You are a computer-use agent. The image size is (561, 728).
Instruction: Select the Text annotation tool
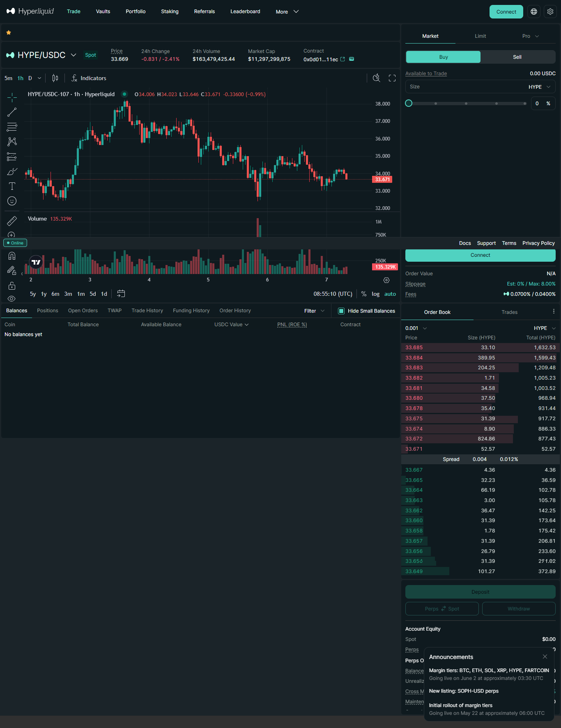point(12,186)
